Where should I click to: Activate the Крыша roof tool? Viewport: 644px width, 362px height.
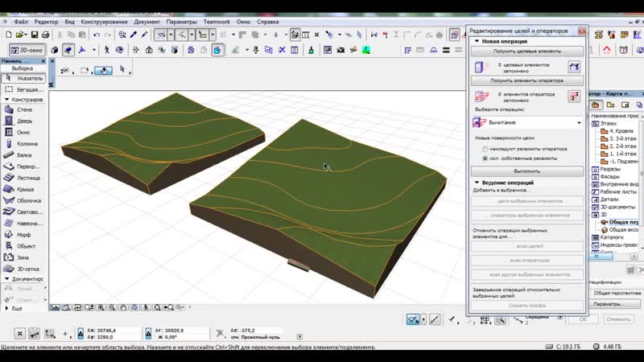24,189
